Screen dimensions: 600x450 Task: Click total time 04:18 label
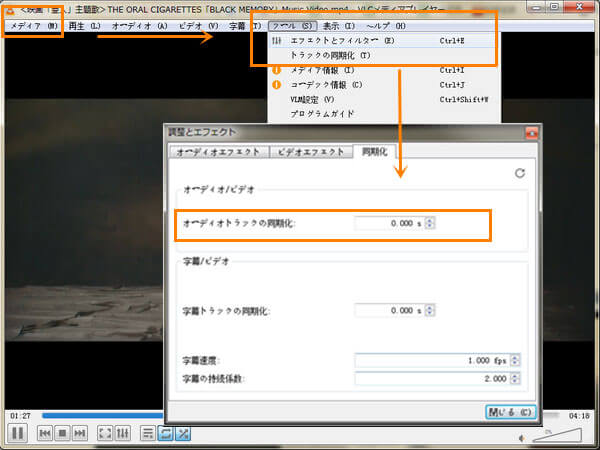[x=579, y=416]
